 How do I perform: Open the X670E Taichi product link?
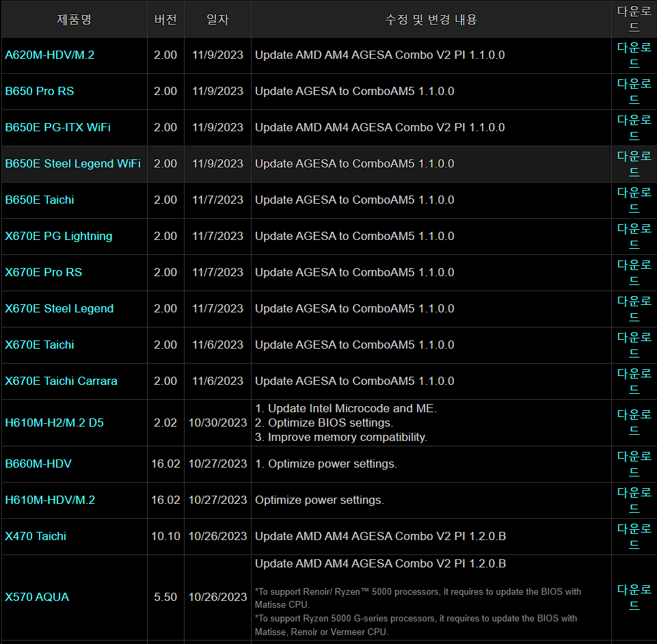[40, 345]
